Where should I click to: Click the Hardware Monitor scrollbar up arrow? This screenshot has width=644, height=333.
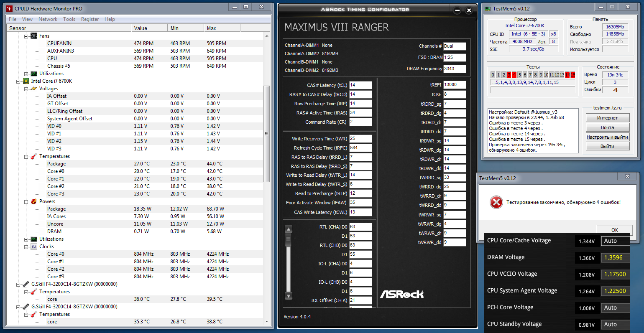coord(267,36)
